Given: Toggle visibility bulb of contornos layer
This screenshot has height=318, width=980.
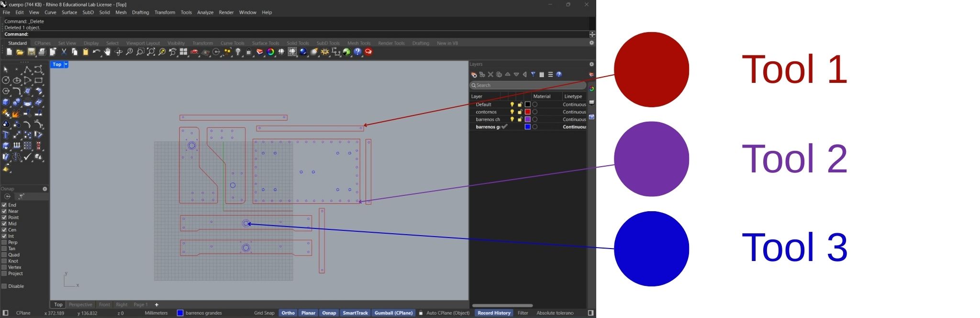Looking at the screenshot, I should (x=512, y=112).
